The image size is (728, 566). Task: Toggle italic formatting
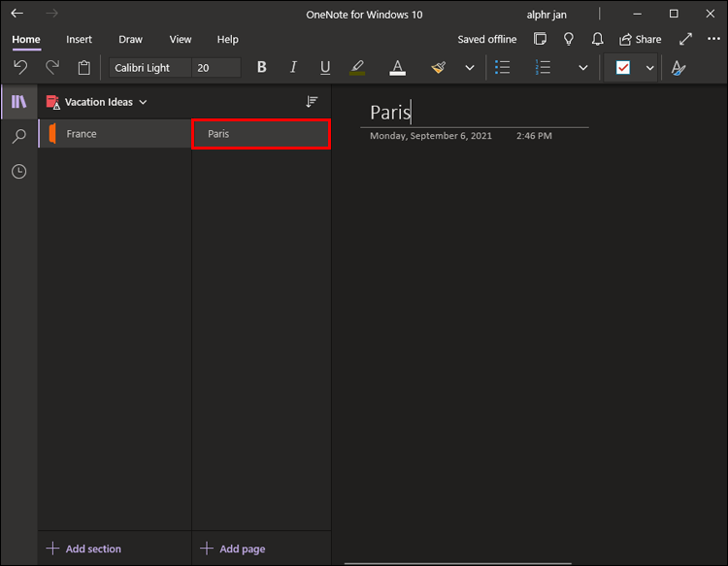coord(293,68)
